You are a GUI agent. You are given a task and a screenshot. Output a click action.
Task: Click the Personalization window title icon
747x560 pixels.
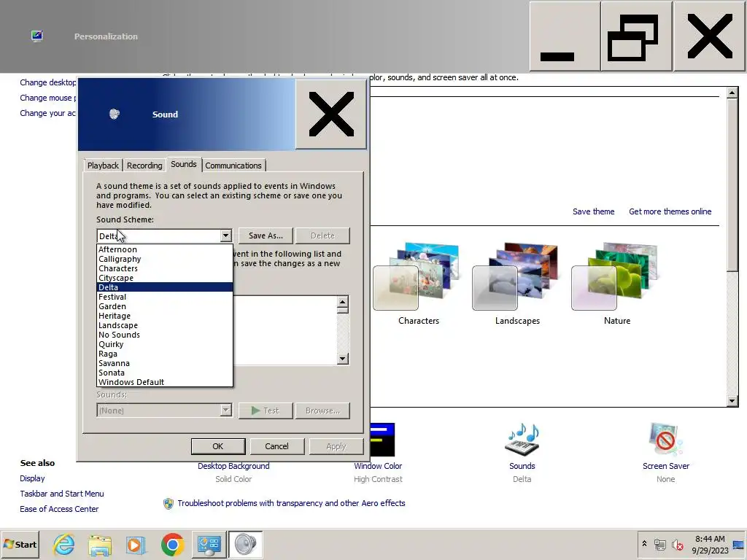37,36
